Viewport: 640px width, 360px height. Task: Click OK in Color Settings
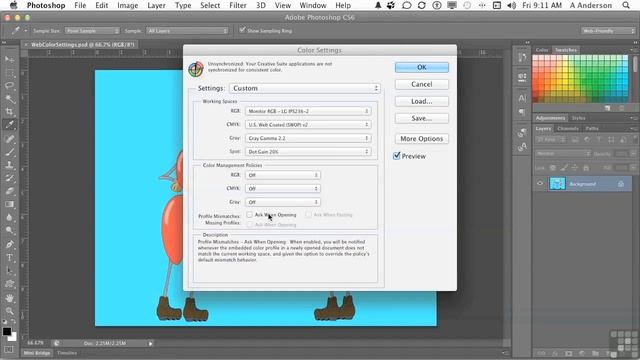click(x=422, y=67)
